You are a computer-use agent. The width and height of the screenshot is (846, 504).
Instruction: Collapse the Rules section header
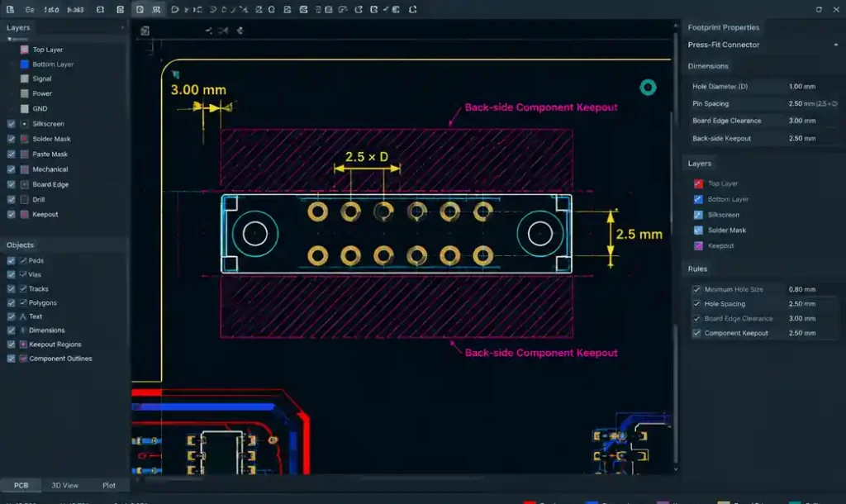click(x=697, y=269)
